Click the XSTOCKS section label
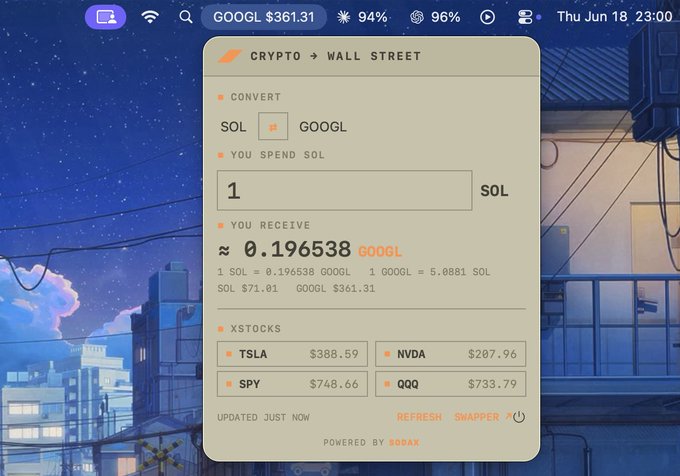Viewport: 680px width, 476px height. click(255, 329)
